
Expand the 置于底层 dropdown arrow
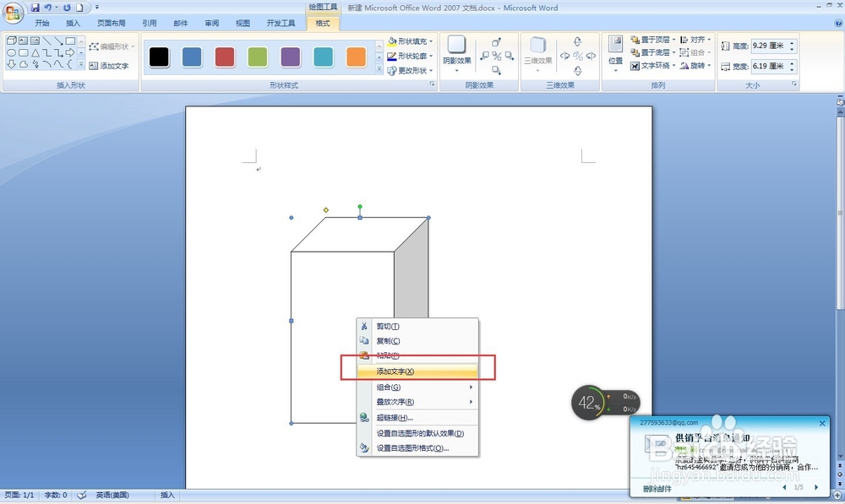[x=673, y=53]
